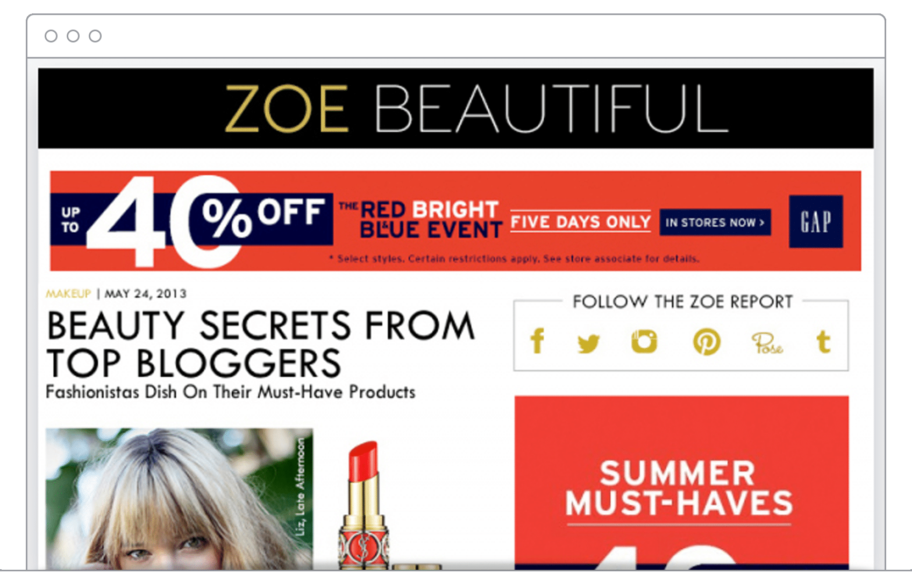The height and width of the screenshot is (588, 912).
Task: Open the Twitter bird icon
Action: point(588,343)
